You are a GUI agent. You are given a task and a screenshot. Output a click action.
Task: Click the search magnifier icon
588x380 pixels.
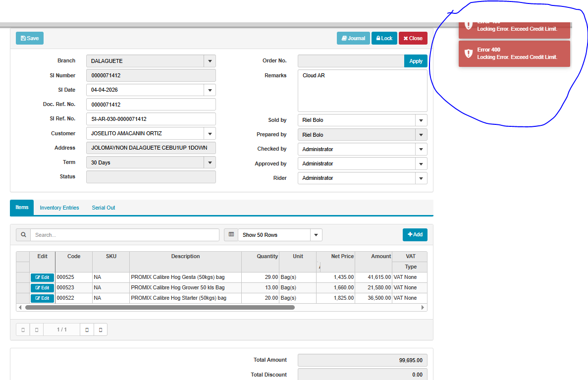[23, 235]
